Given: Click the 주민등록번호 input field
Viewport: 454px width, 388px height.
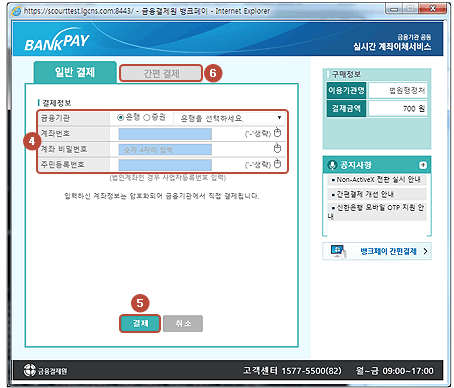Looking at the screenshot, I should [x=165, y=165].
